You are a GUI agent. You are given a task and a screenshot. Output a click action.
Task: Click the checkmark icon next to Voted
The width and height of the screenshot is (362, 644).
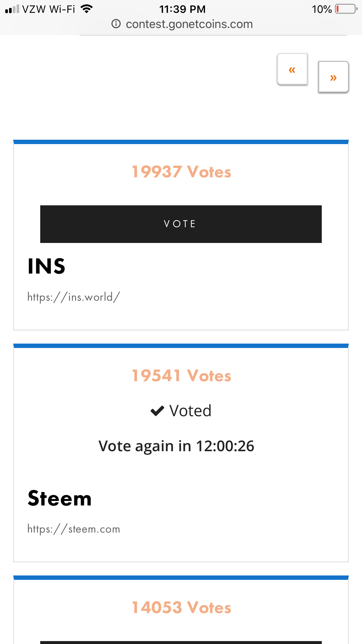157,411
